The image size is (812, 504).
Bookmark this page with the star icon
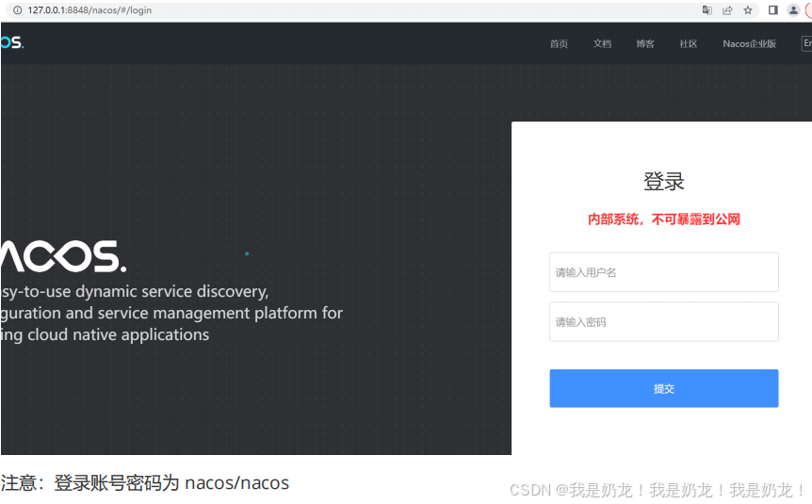748,10
